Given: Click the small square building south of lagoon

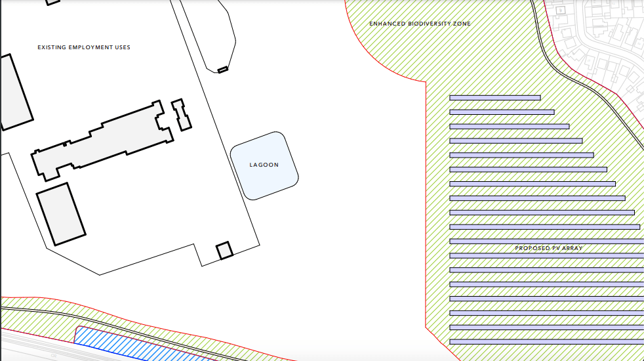Looking at the screenshot, I should pos(224,250).
